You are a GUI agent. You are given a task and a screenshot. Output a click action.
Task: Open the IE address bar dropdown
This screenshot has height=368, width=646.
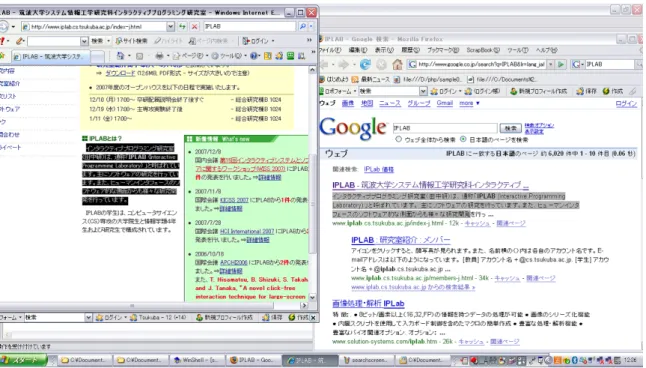click(x=171, y=26)
